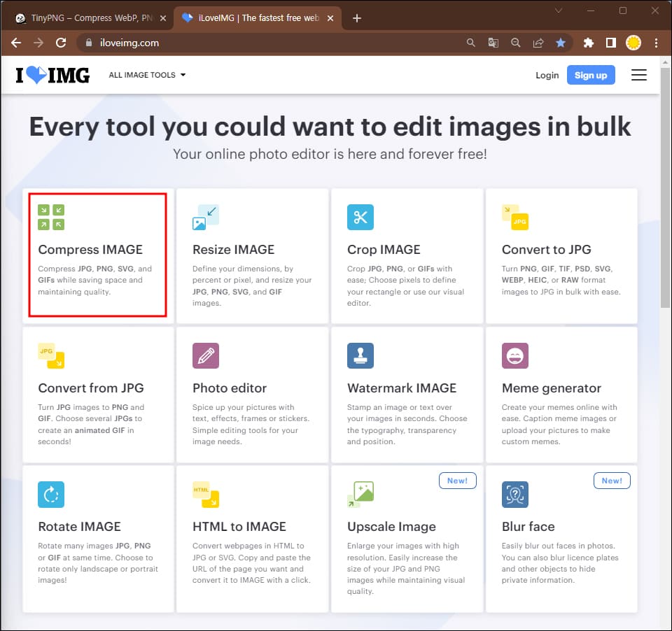Expand the ALL IMAGE TOOLS dropdown
672x631 pixels.
tap(147, 75)
